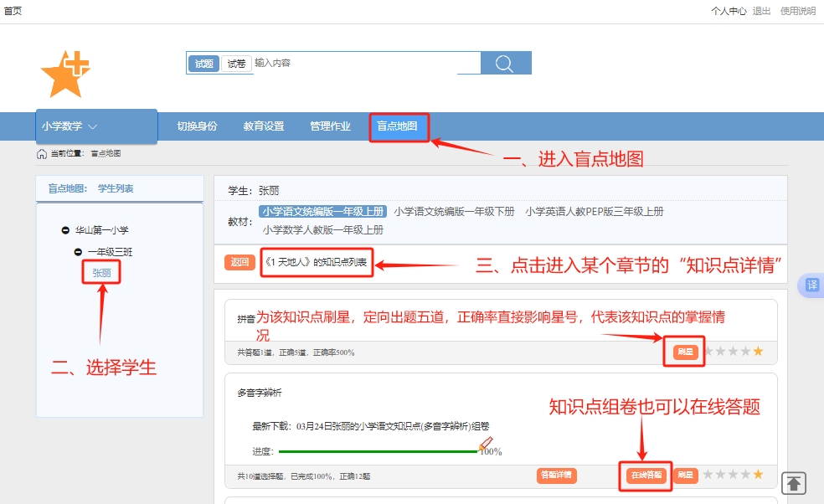Switch search type to 试卷
The image size is (824, 504).
click(x=236, y=64)
